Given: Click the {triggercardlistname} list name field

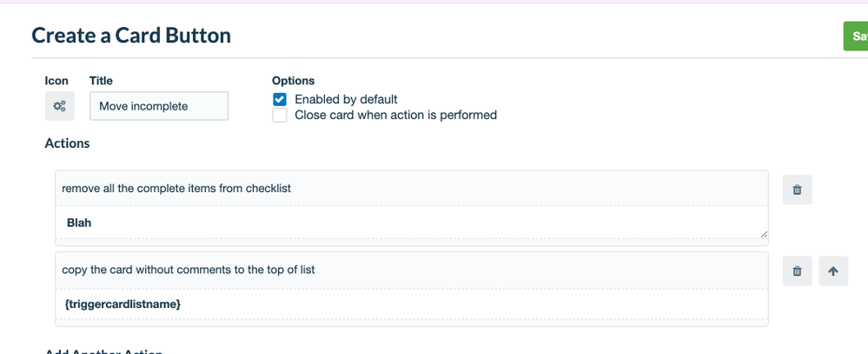Looking at the screenshot, I should tap(412, 304).
